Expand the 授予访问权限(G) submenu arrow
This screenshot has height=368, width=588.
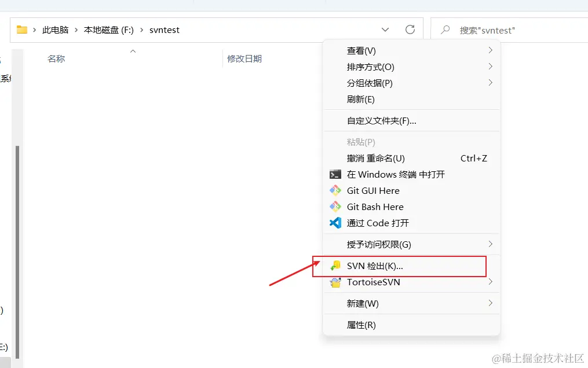490,244
